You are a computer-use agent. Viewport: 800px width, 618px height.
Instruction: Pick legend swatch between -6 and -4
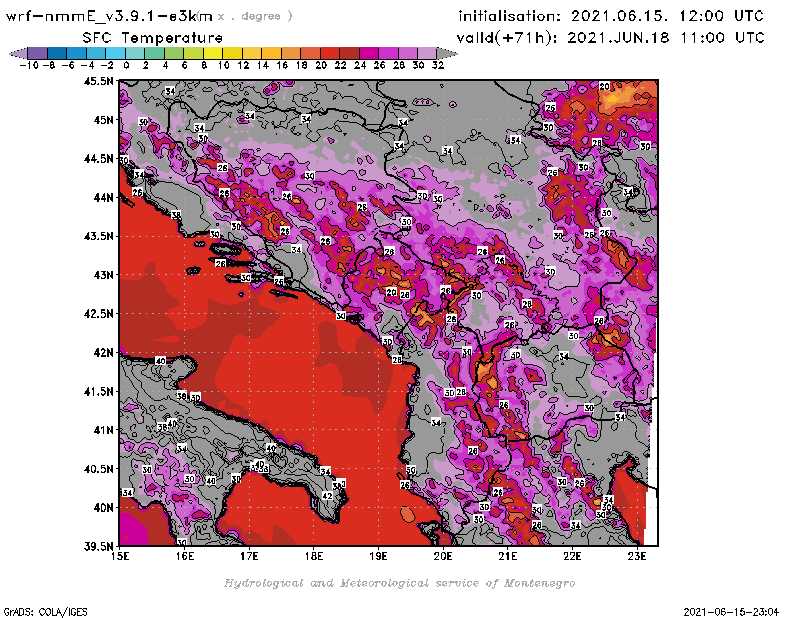coord(77,53)
